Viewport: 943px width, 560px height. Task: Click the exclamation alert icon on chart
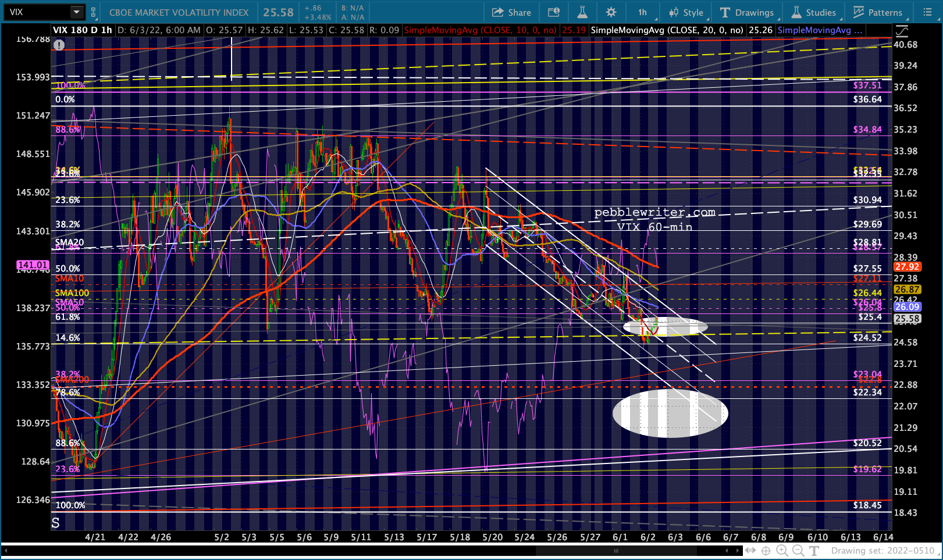point(59,45)
